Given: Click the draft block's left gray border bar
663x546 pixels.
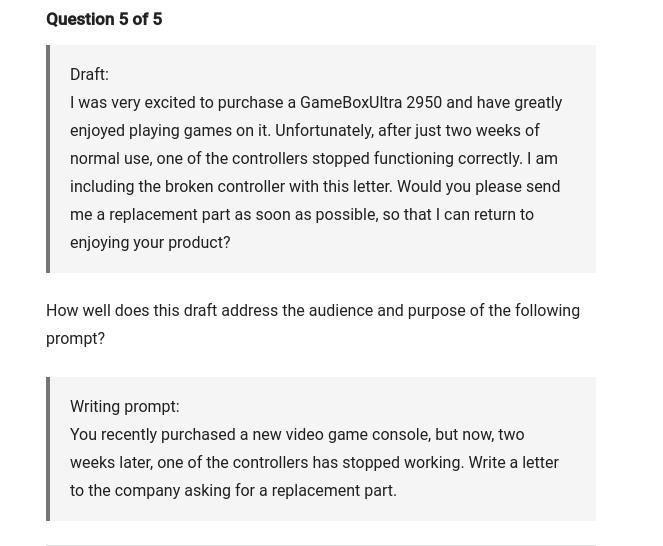Looking at the screenshot, I should (48, 158).
